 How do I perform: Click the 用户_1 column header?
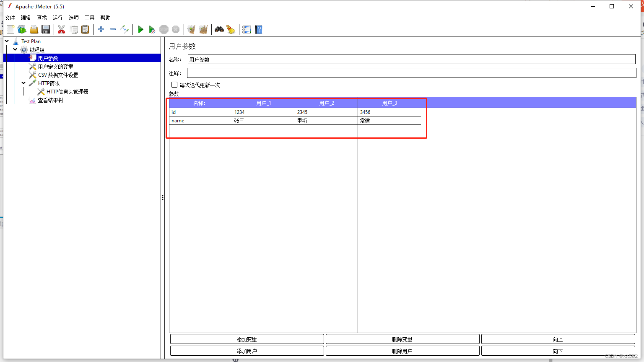point(263,103)
